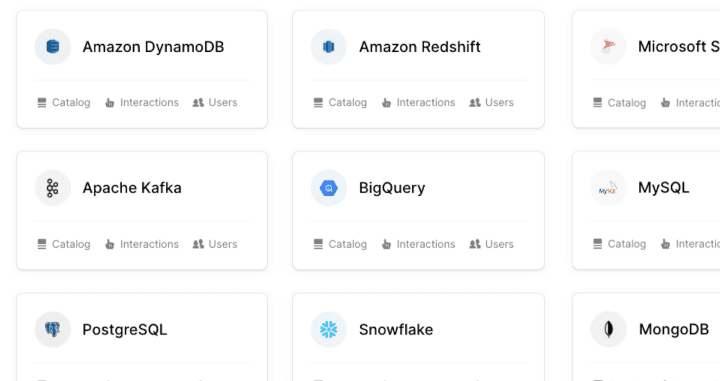The width and height of the screenshot is (720, 381).
Task: Open Users under Apache Kafka
Action: coord(215,244)
